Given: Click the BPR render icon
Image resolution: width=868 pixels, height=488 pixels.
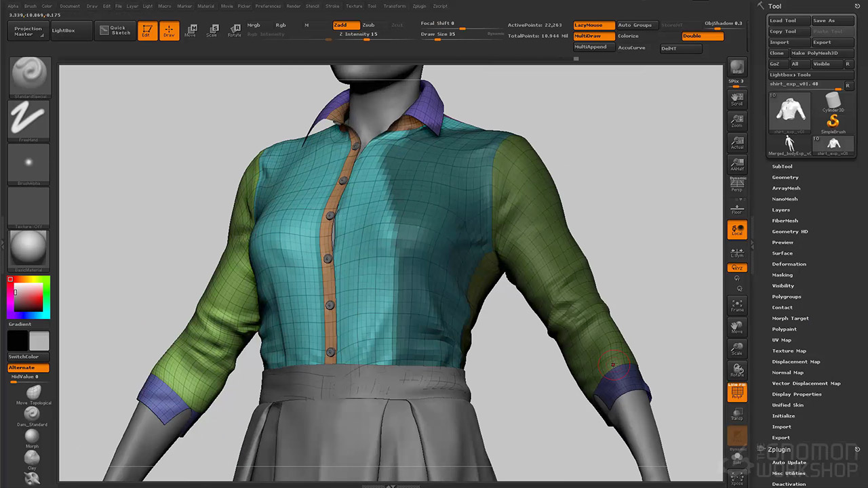Looking at the screenshot, I should click(x=736, y=68).
